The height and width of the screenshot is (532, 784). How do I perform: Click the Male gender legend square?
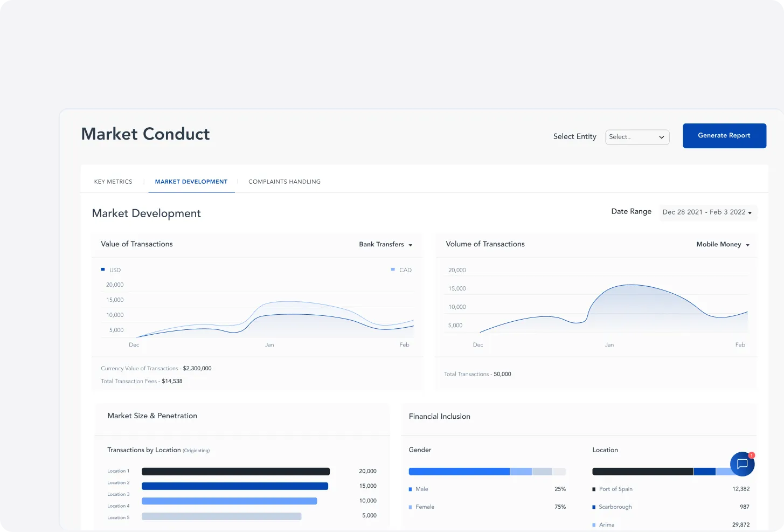point(411,489)
